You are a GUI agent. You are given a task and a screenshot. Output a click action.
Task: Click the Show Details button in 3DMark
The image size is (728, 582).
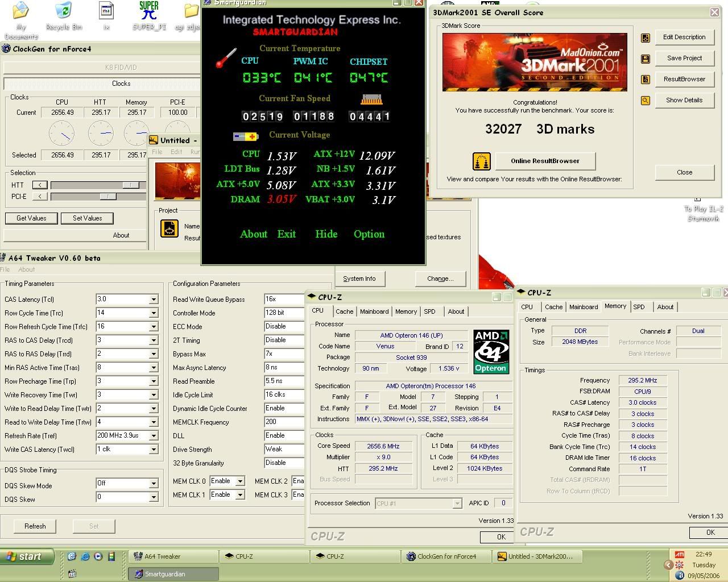pos(684,100)
